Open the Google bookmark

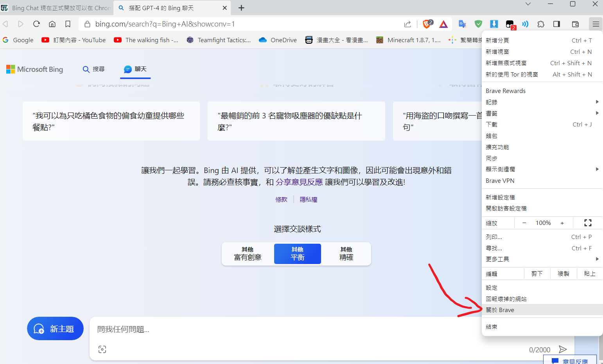click(x=18, y=40)
